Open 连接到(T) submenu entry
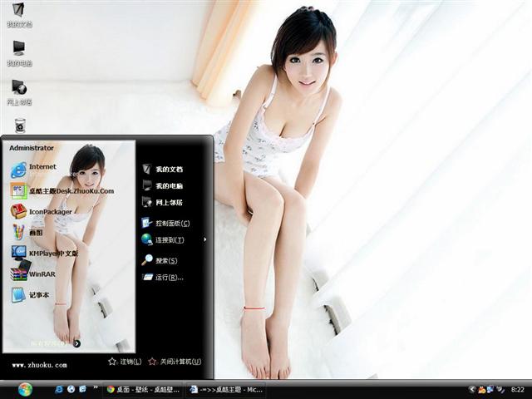 pyautogui.click(x=163, y=239)
